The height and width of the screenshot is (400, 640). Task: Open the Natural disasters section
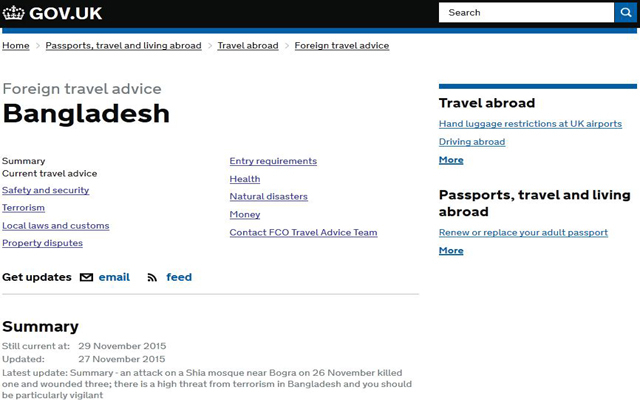pos(269,197)
